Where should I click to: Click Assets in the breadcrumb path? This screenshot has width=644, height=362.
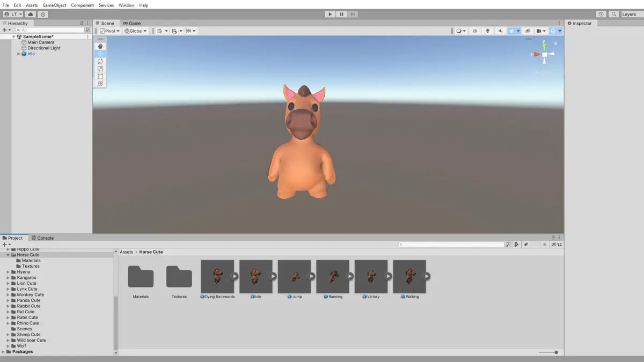(x=126, y=252)
